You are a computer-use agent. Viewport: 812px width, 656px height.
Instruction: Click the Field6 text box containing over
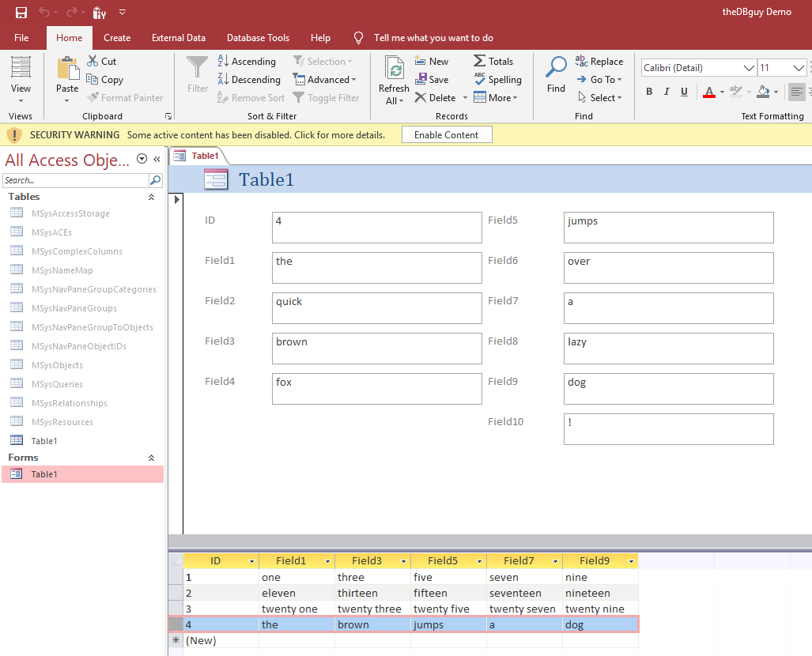(669, 268)
